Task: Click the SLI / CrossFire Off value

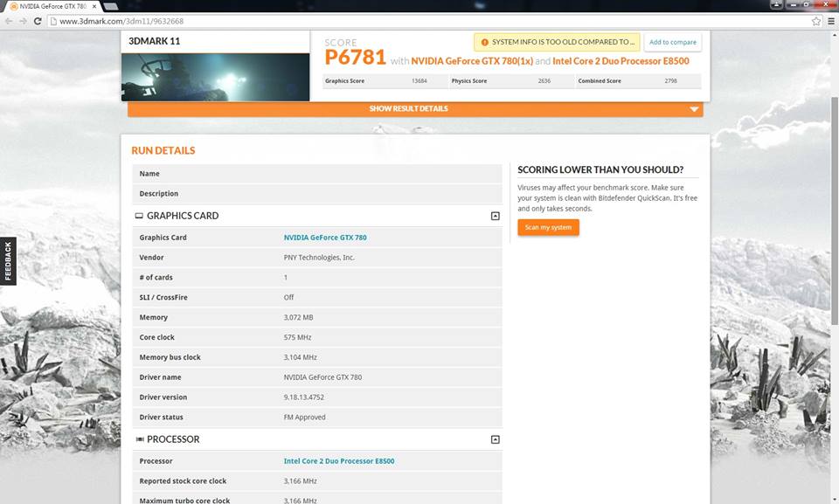Action: (x=288, y=298)
